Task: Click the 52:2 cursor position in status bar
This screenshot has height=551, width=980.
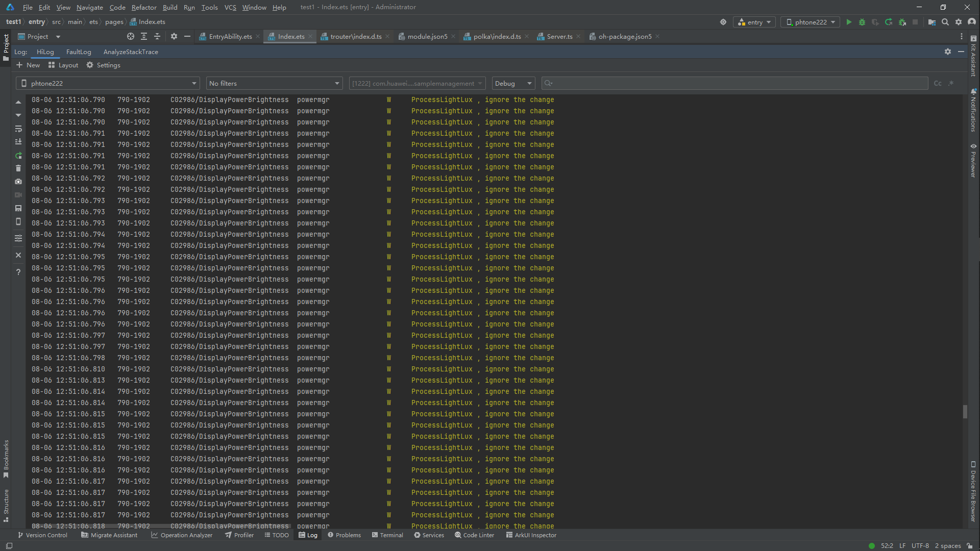Action: click(x=887, y=545)
